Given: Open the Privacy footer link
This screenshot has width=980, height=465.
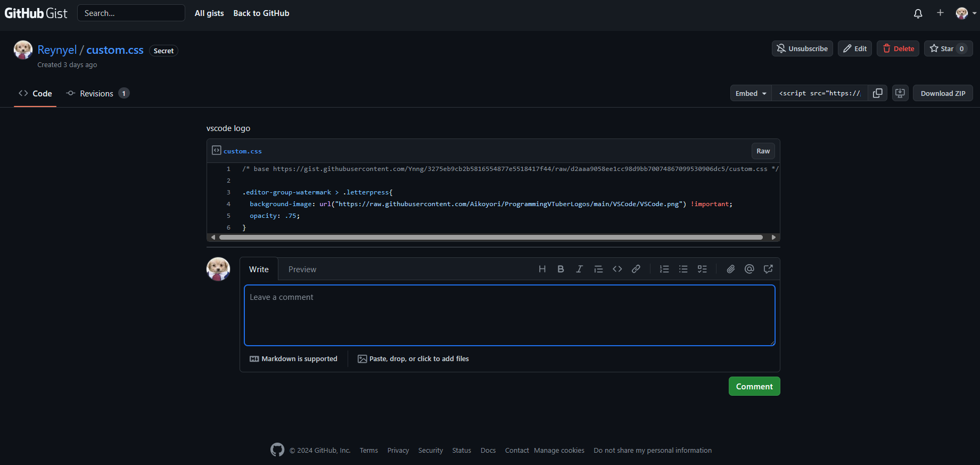Looking at the screenshot, I should tap(398, 451).
